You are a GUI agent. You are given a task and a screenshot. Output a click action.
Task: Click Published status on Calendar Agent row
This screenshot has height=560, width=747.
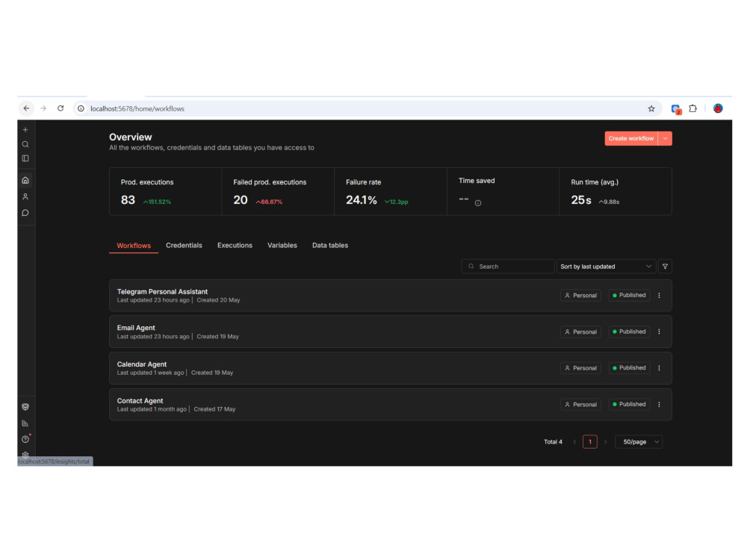[629, 368]
